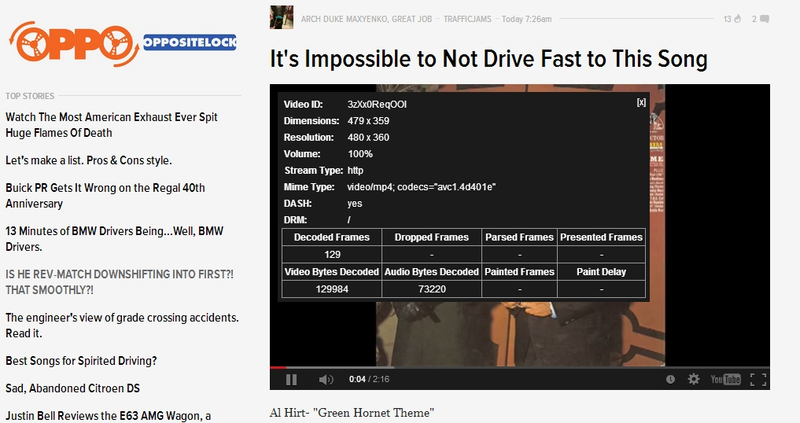Open 13 Minutes of BMW Drivers story

(114, 239)
